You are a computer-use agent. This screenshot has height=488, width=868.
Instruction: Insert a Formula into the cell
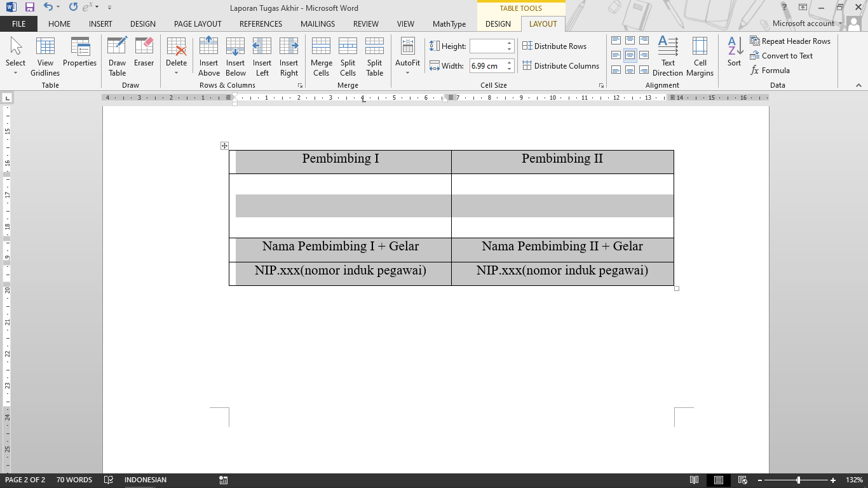771,71
